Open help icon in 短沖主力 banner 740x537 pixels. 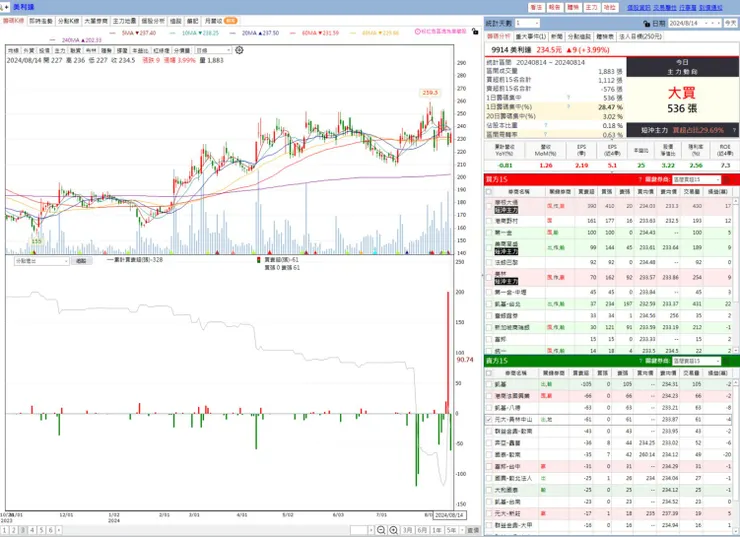point(734,130)
